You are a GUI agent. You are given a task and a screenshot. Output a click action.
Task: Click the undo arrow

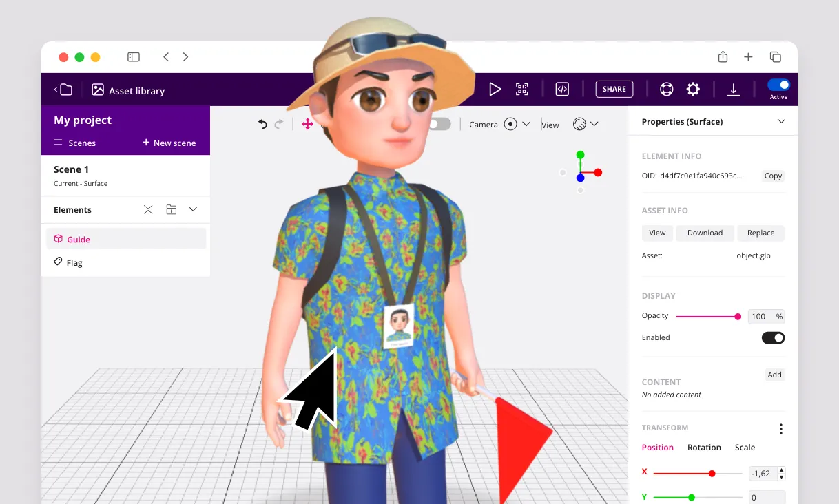point(262,124)
